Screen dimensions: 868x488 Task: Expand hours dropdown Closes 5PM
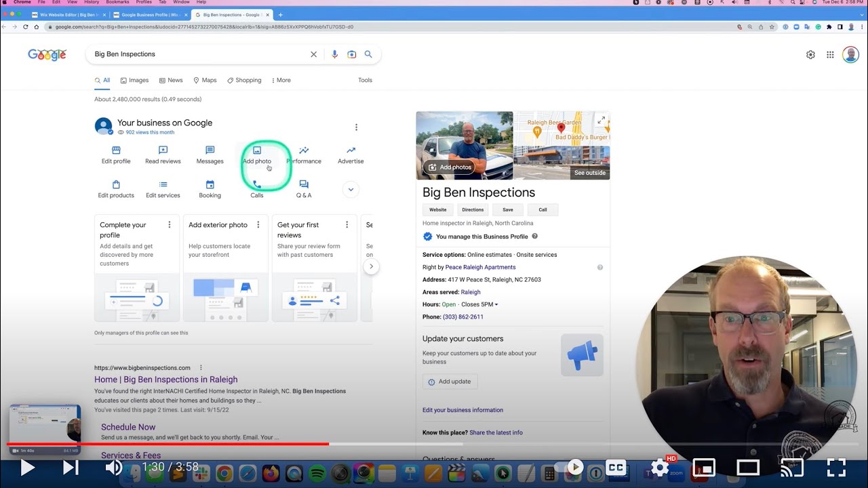(x=479, y=304)
